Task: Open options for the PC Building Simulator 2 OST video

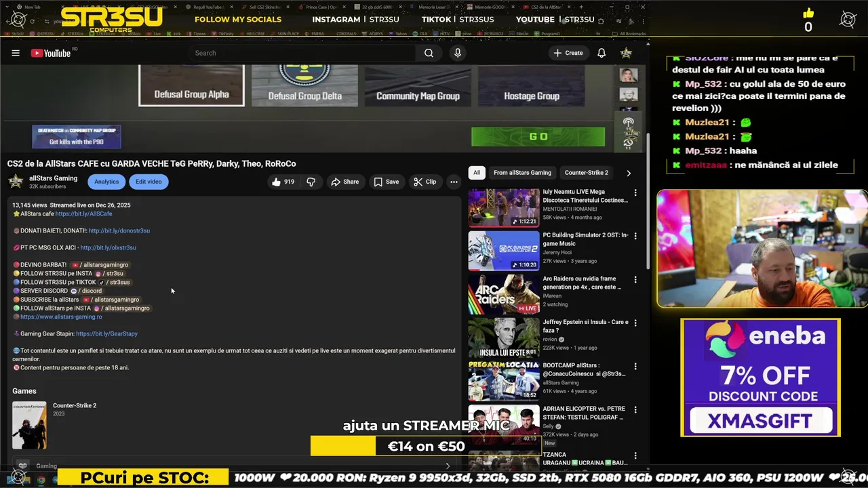Action: [x=635, y=236]
